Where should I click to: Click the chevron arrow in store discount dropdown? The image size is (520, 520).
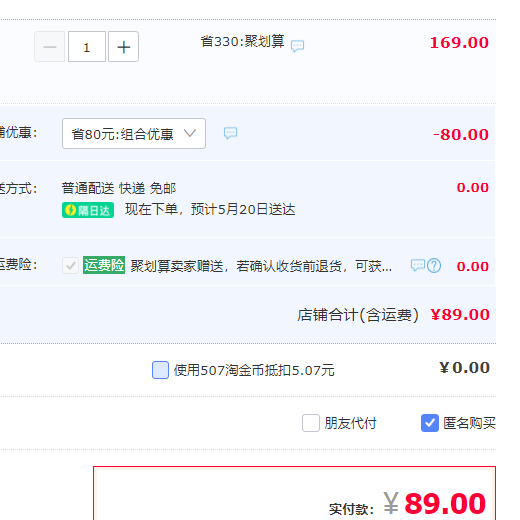click(190, 133)
